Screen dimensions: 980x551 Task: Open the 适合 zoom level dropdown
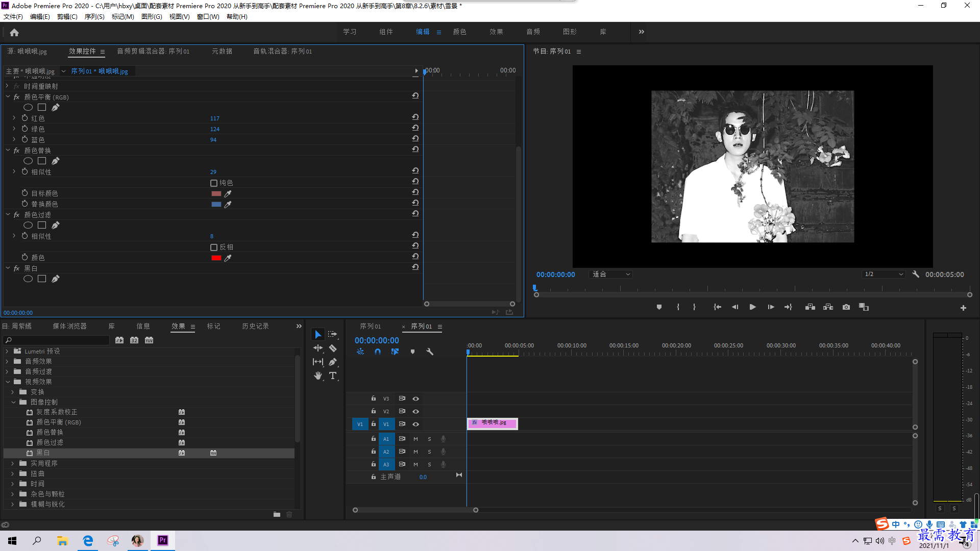611,274
